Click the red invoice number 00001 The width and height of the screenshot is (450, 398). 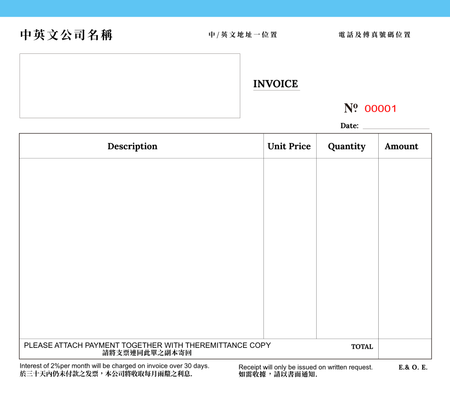click(x=380, y=108)
